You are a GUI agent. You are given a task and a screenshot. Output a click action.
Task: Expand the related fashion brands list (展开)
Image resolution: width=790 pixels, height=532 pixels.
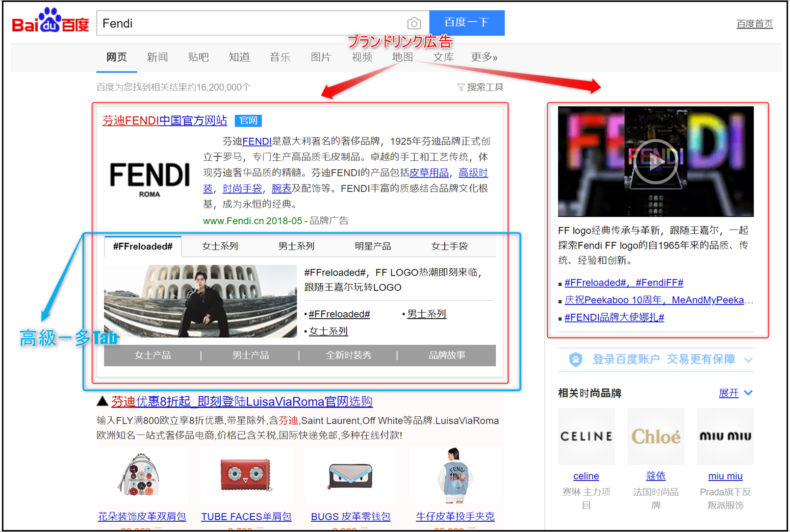click(x=735, y=393)
